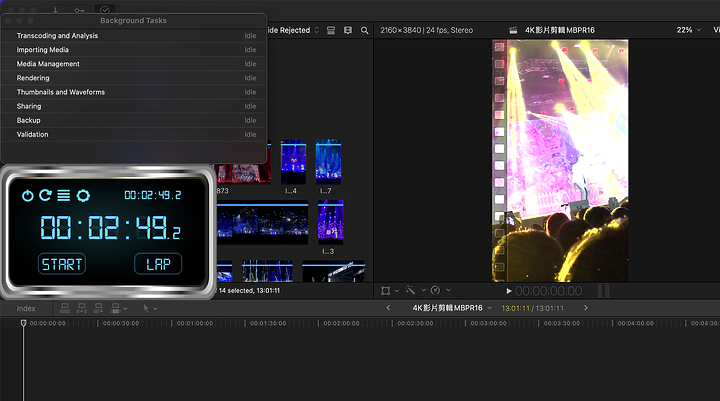The image size is (720, 401).
Task: Expand the enhancements wand menu chevron
Action: (423, 290)
